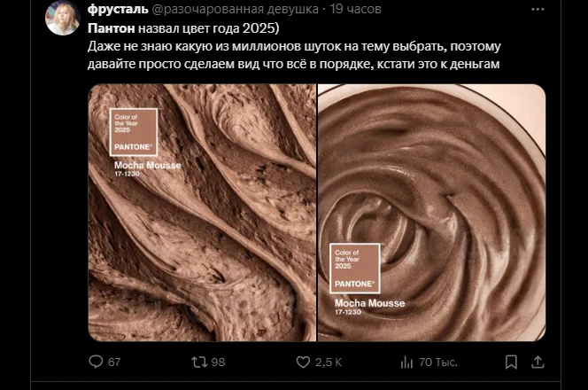Click the 98 reposts count
Viewport: 588px width, 390px height.
coord(218,362)
